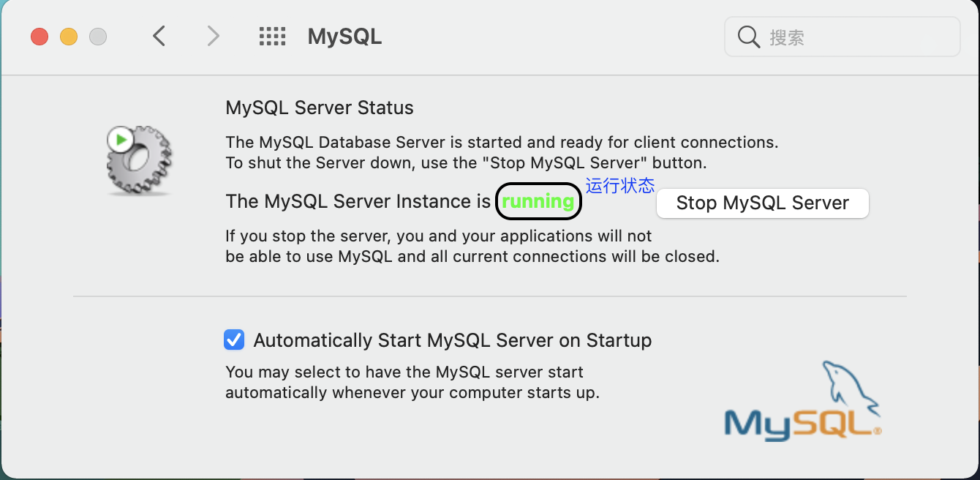Click the forward chevron arrow
The image size is (980, 480).
tap(213, 36)
